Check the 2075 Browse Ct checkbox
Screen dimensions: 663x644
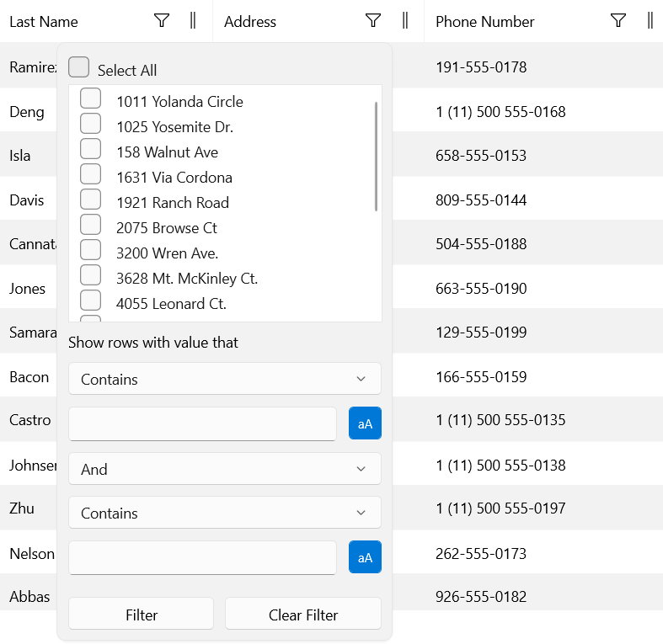(90, 225)
